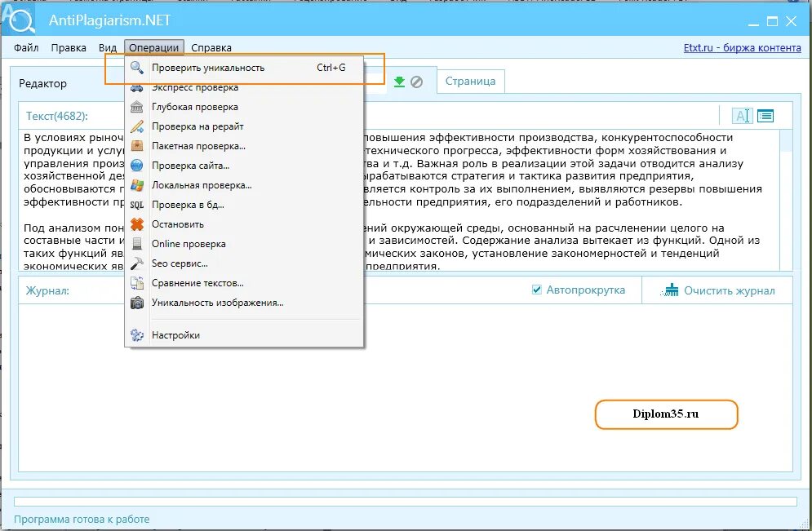812x531 pixels.
Task: Open the Вид menu
Action: pos(108,47)
